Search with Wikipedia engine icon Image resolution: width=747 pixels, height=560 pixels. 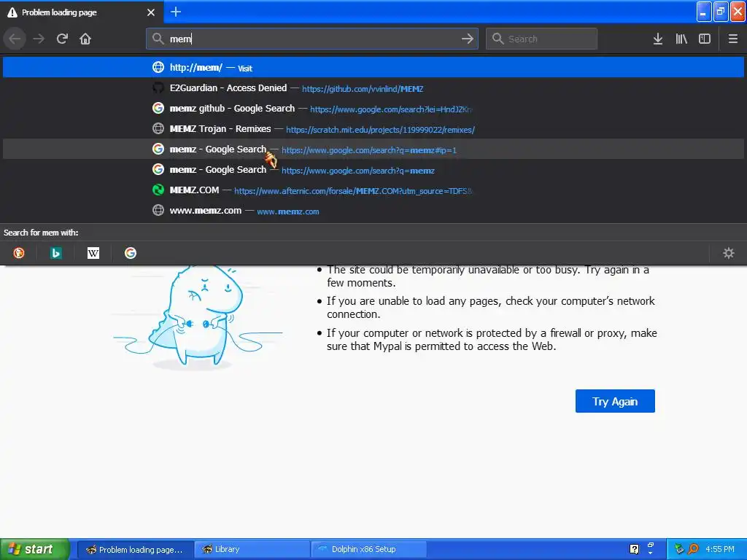pyautogui.click(x=93, y=253)
